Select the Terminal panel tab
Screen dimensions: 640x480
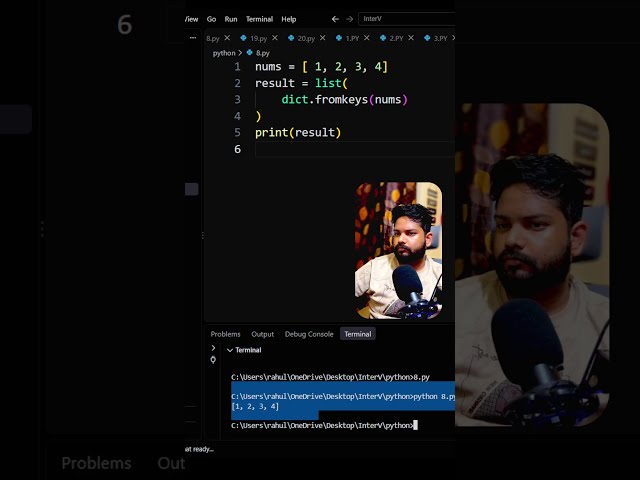pos(358,334)
